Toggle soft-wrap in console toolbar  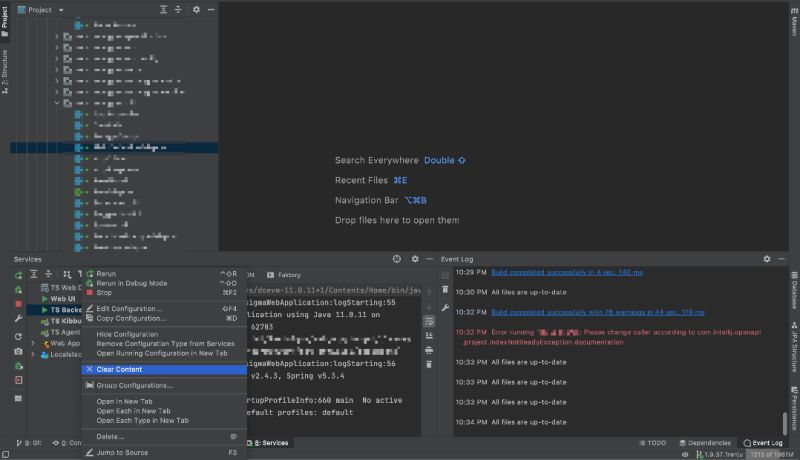pyautogui.click(x=429, y=321)
